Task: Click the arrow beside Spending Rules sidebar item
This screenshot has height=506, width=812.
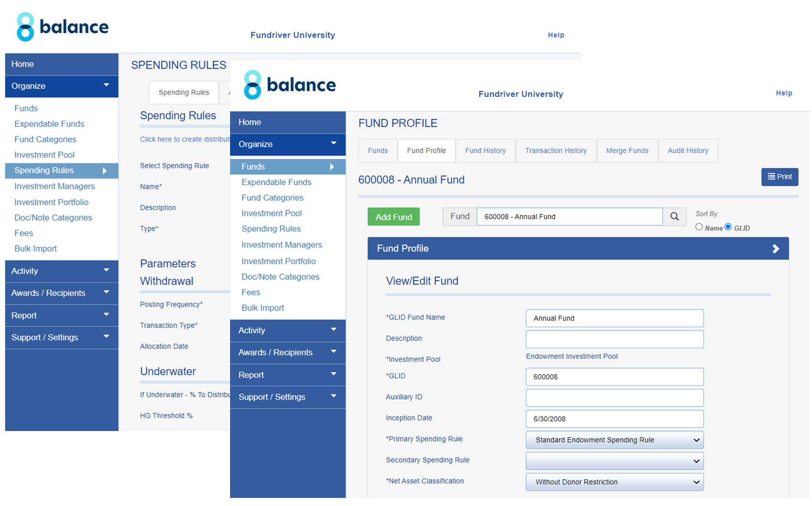Action: point(105,171)
